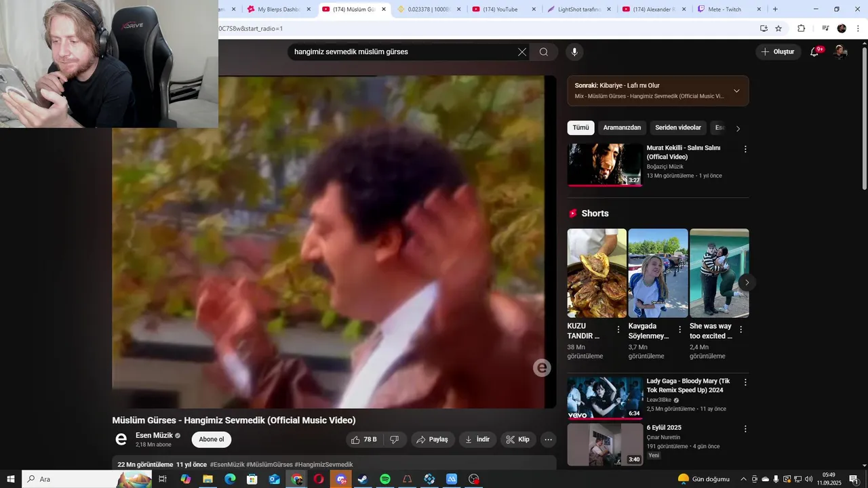The height and width of the screenshot is (488, 868).
Task: Open more actions under the video
Action: (x=549, y=439)
